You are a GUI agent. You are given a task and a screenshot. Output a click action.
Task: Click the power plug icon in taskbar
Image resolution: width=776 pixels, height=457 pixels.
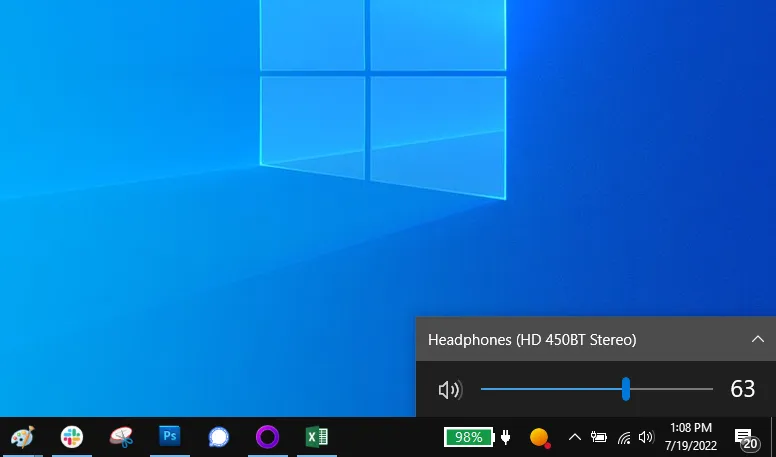coord(506,437)
